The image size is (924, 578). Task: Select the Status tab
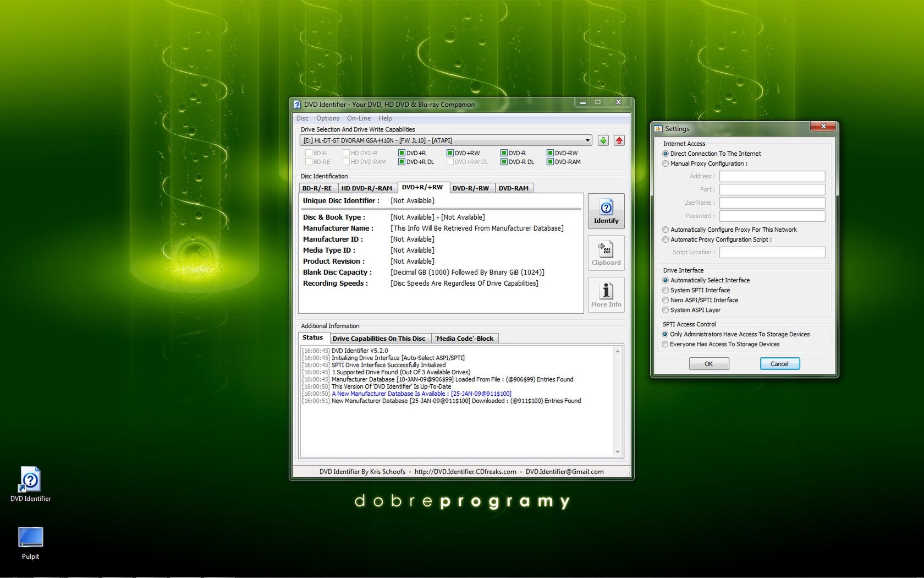pyautogui.click(x=313, y=337)
